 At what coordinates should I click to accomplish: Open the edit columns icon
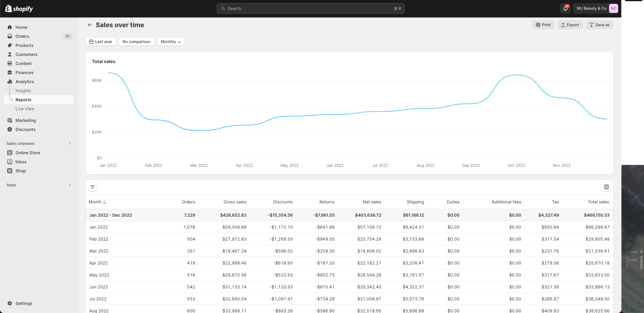click(x=606, y=187)
